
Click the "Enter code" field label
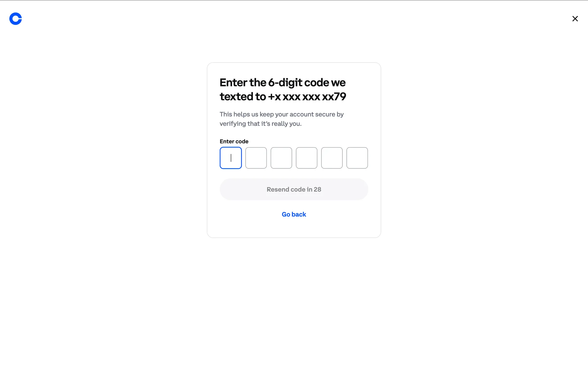pos(234,141)
